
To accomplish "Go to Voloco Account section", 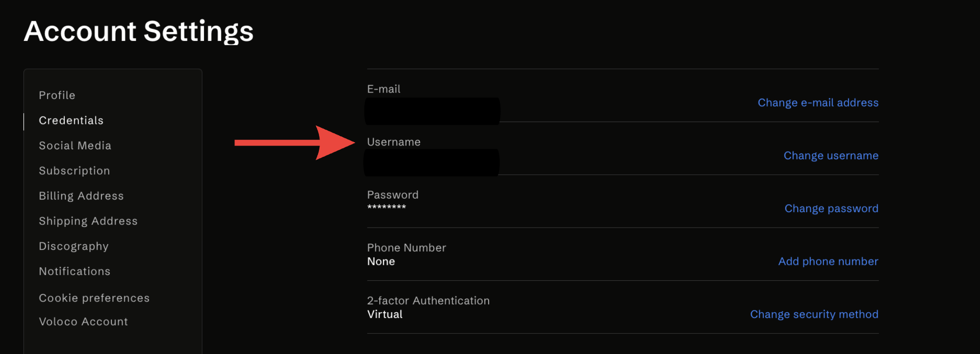I will pyautogui.click(x=84, y=322).
